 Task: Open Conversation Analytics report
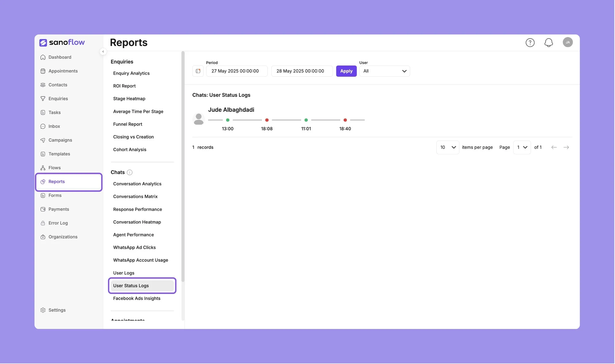click(137, 184)
